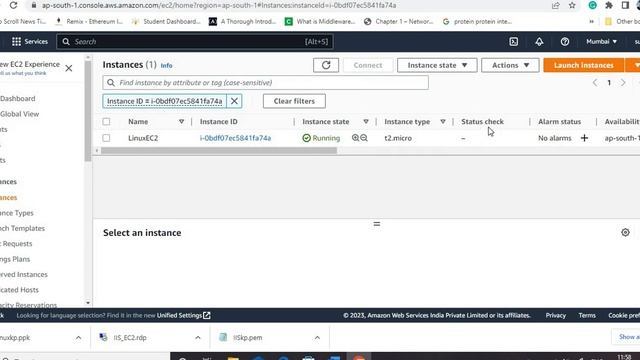The image size is (640, 360).
Task: Open the Dashboard sidebar item
Action: pyautogui.click(x=18, y=99)
